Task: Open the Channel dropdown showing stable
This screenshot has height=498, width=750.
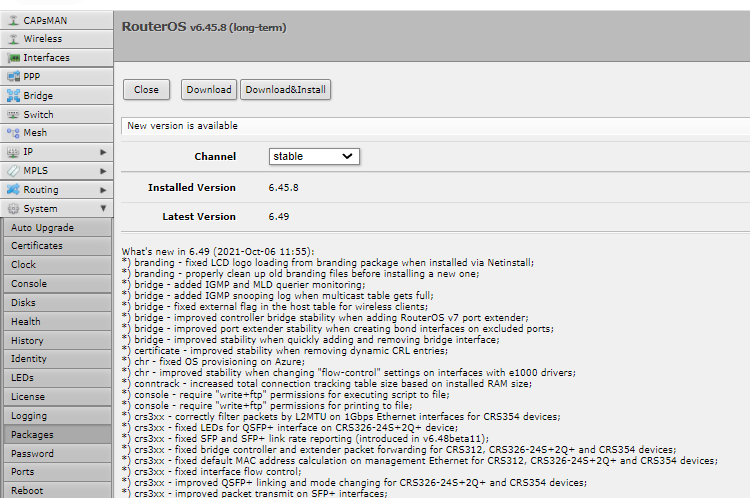Action: (314, 156)
